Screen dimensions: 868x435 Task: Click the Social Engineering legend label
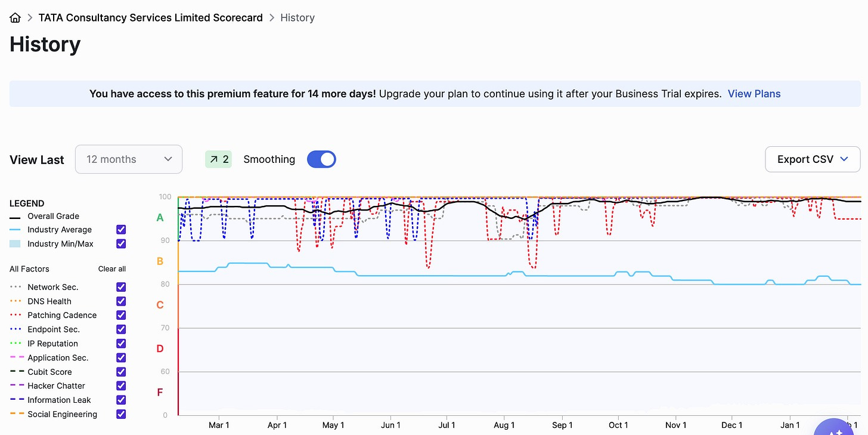[62, 414]
